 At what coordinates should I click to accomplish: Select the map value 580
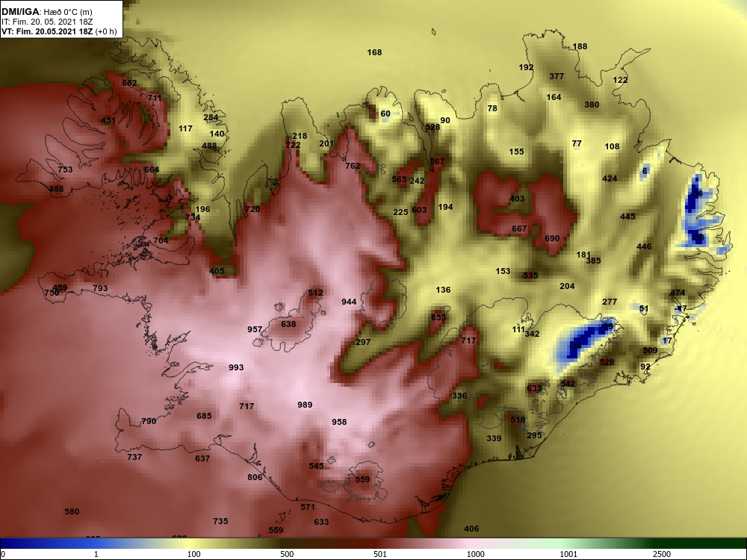72,512
